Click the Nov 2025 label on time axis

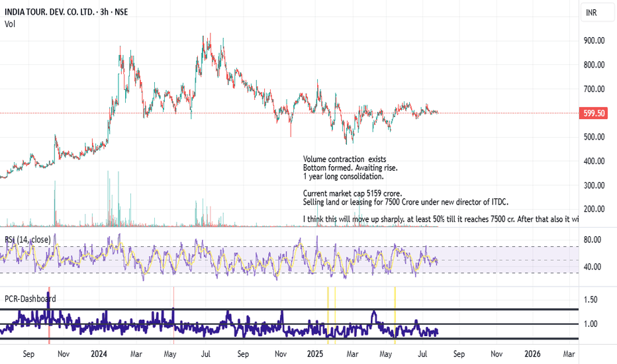point(497,354)
